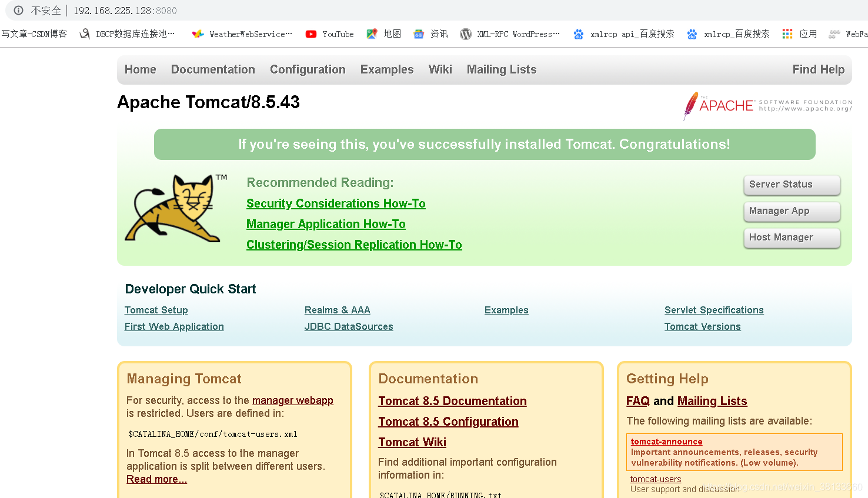Screen dimensions: 868x498
Task: Click the manager webapp link
Action: coord(293,400)
